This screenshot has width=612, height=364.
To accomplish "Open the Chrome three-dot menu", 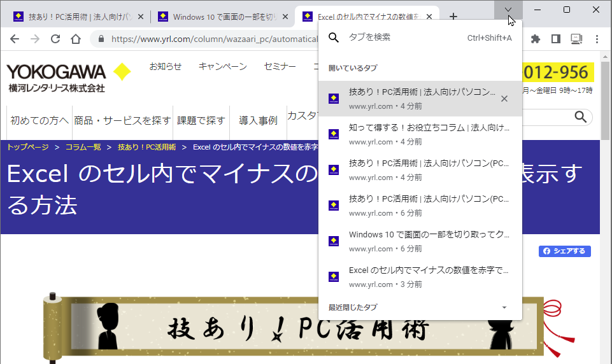I will [x=597, y=39].
